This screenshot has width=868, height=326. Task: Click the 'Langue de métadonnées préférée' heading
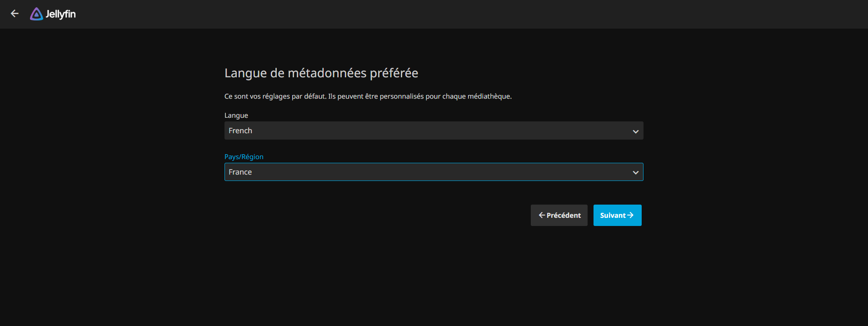pyautogui.click(x=321, y=73)
